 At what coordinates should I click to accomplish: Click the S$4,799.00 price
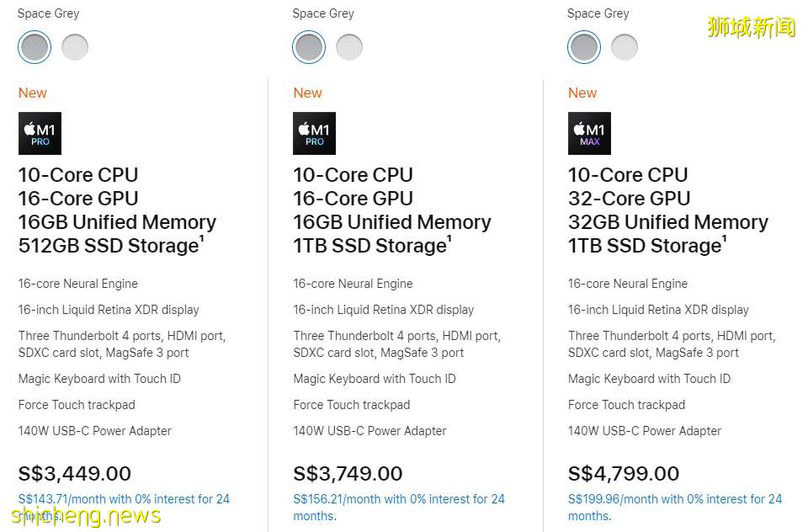pos(624,474)
